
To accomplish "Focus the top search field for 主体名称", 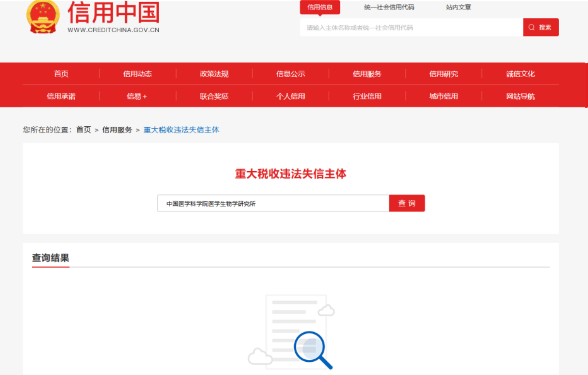I will pos(411,28).
